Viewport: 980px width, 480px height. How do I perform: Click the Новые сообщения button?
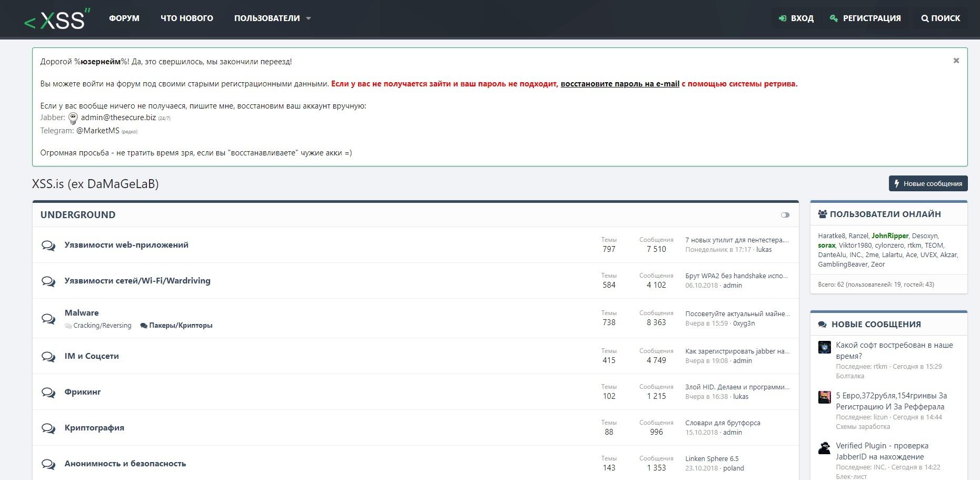coord(928,183)
